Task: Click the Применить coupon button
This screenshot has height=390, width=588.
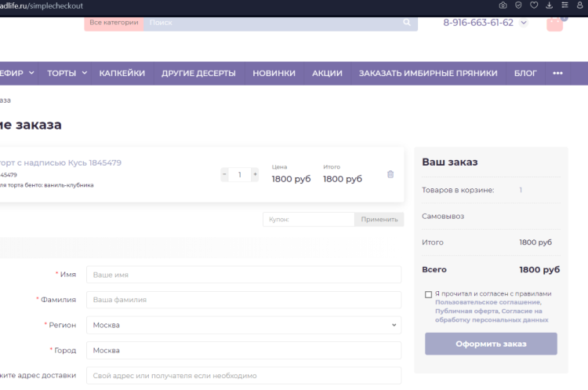Action: coord(379,220)
